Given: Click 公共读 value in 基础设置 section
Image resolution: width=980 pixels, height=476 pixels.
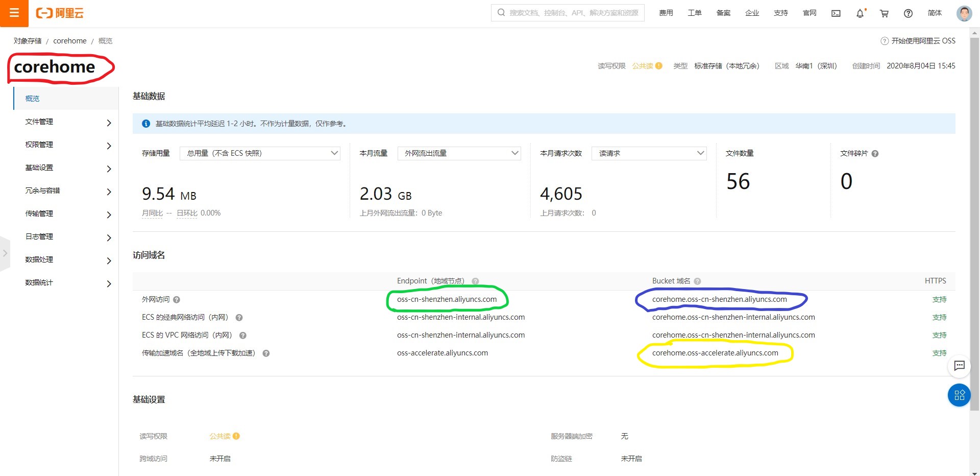Looking at the screenshot, I should (x=220, y=436).
